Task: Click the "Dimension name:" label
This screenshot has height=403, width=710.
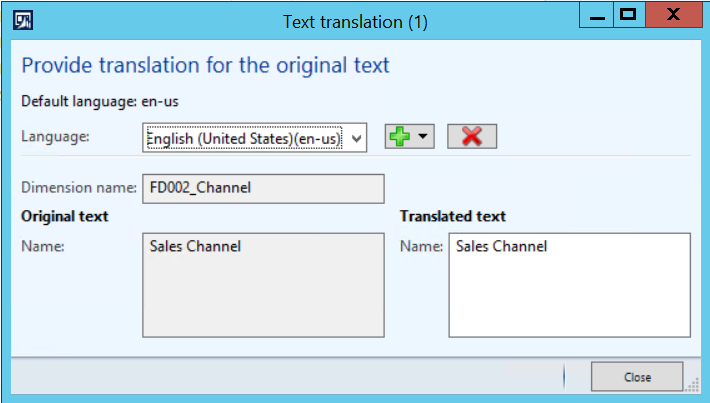Action: [78, 187]
